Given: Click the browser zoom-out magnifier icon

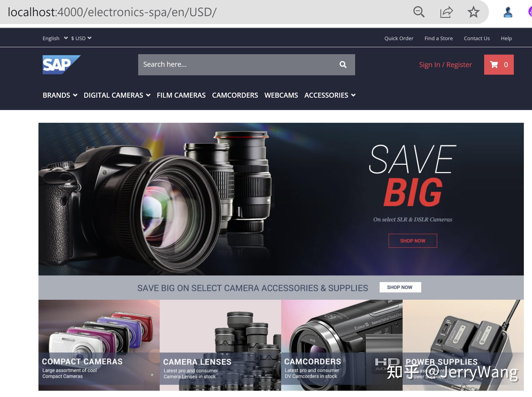Looking at the screenshot, I should point(419,12).
